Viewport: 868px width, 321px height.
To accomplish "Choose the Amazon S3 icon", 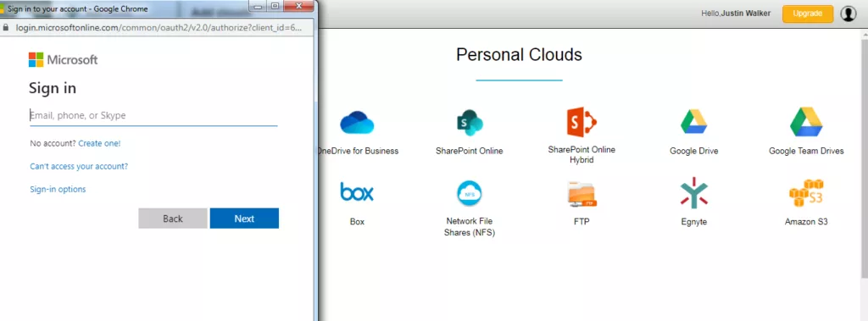I will (806, 193).
